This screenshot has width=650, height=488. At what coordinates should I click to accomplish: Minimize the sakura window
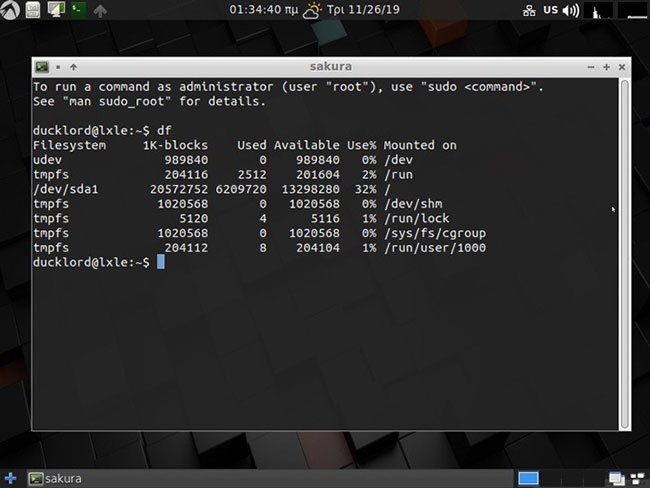click(591, 67)
